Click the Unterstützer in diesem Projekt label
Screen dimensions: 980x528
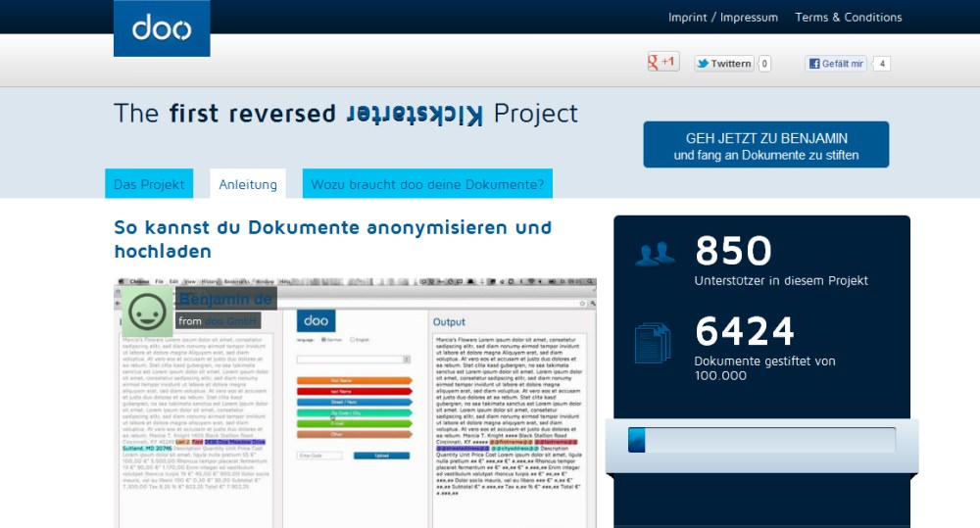[781, 280]
